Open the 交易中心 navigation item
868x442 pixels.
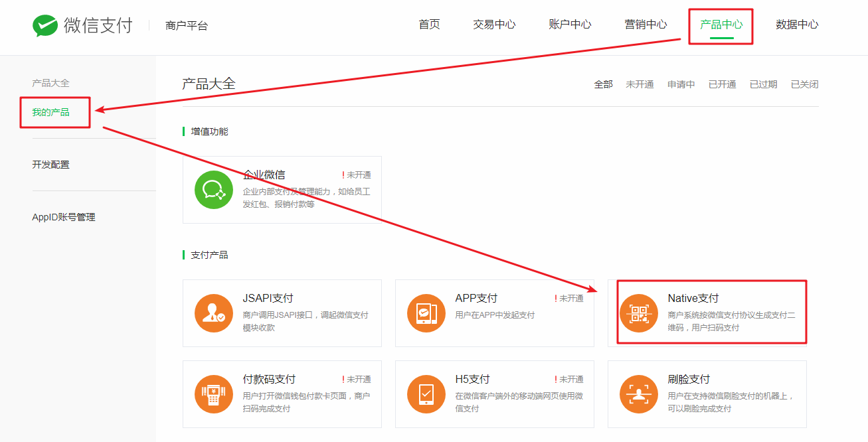pos(494,25)
